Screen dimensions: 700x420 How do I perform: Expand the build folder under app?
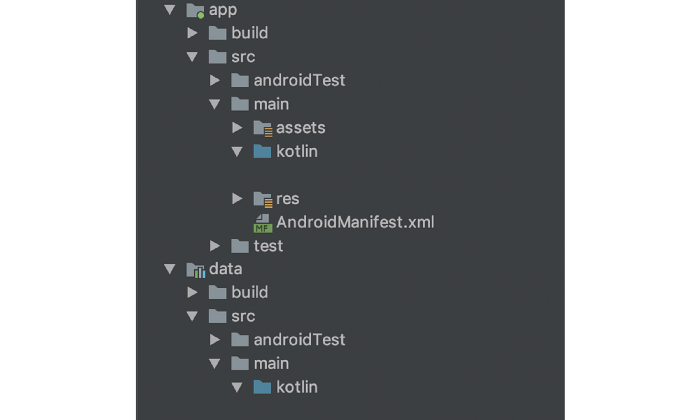click(193, 33)
